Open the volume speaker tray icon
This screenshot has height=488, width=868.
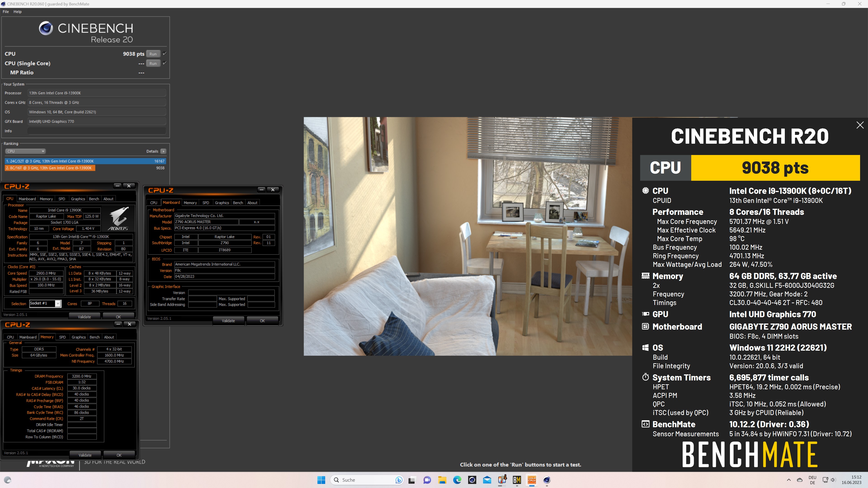coord(833,480)
